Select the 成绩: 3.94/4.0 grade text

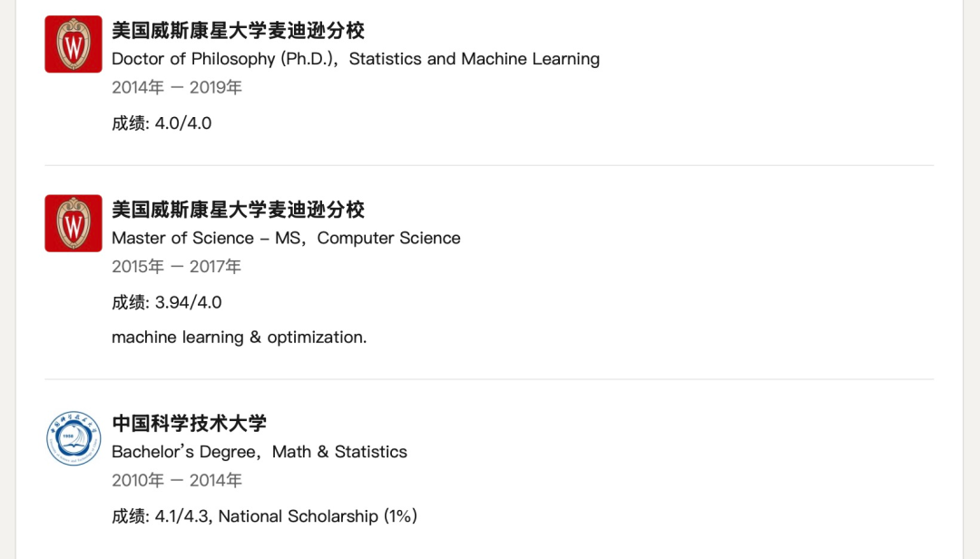(167, 302)
